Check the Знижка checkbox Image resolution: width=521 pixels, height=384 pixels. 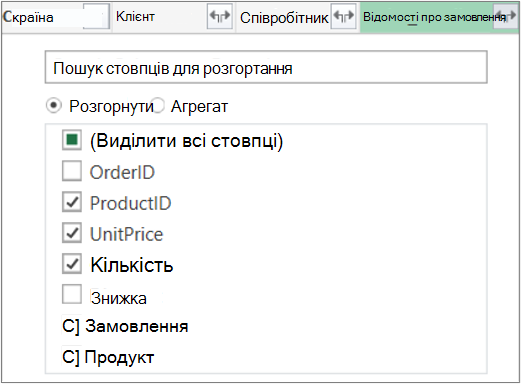(72, 294)
